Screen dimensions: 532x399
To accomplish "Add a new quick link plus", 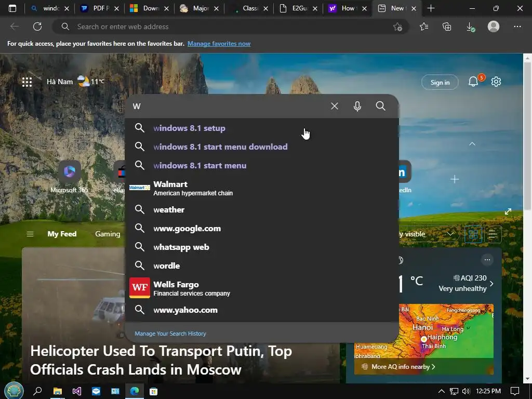I will tap(455, 179).
